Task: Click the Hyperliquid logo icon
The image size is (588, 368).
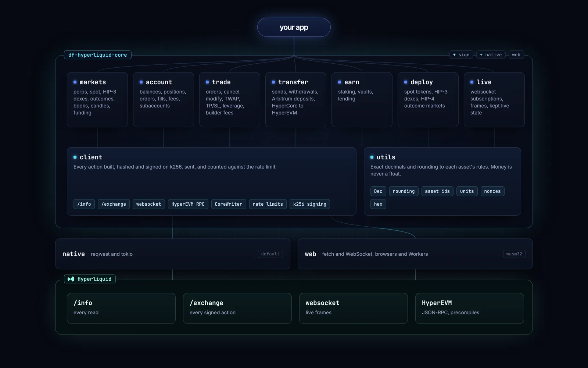Action: coord(71,279)
